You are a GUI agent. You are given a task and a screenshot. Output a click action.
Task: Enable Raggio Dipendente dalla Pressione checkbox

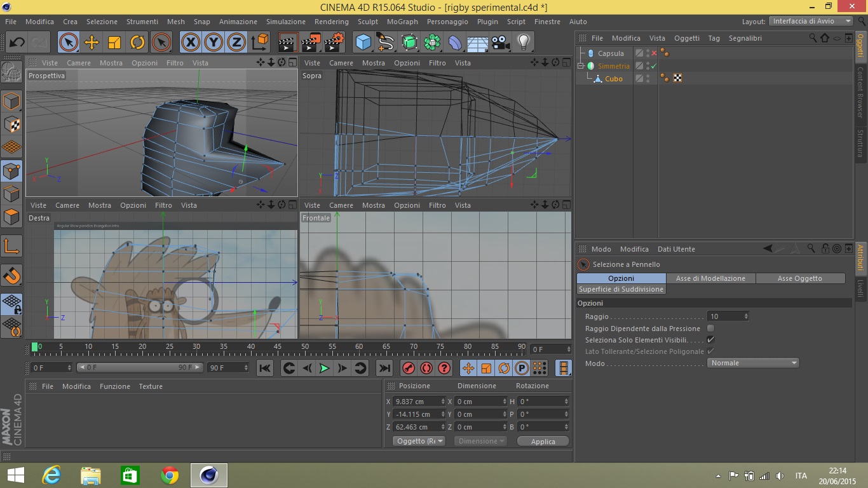(x=710, y=329)
